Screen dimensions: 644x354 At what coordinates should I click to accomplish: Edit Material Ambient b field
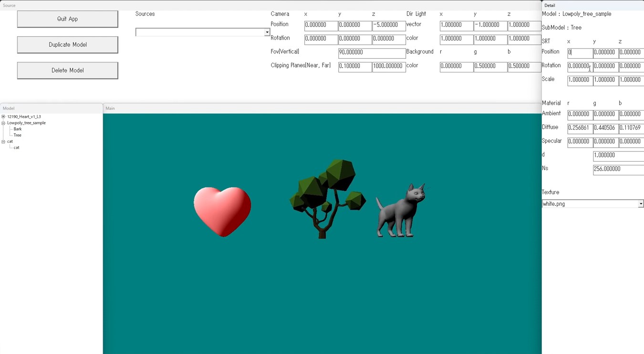tap(631, 115)
